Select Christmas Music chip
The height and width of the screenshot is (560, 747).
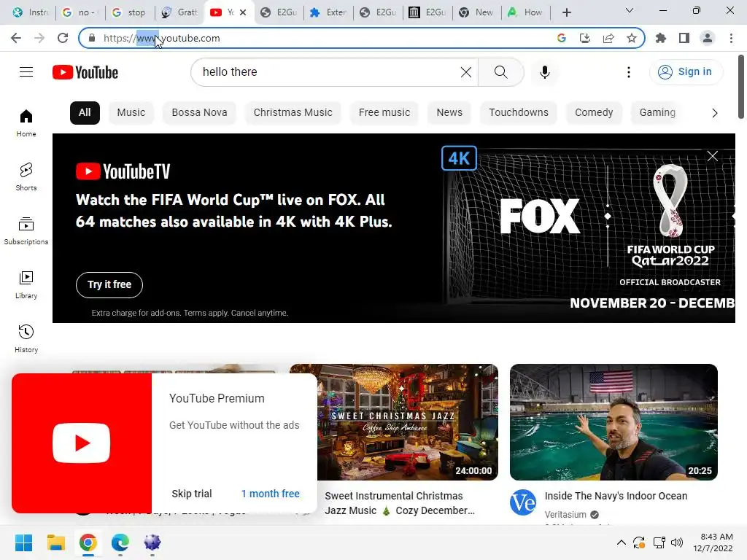[293, 113]
